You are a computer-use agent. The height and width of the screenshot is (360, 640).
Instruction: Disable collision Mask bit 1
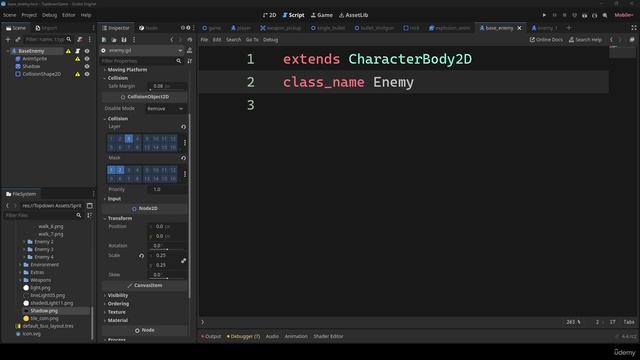pyautogui.click(x=111, y=170)
